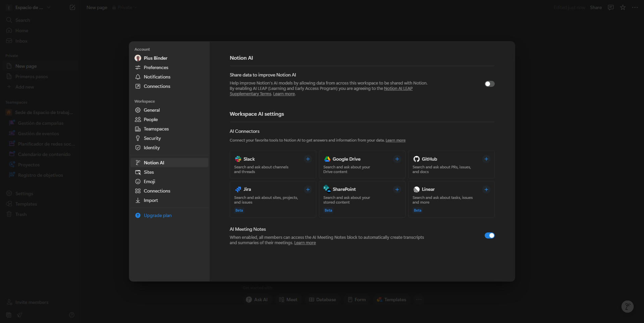Open Registro de objetivos page
Screen dimensions: 644x323
click(41, 175)
